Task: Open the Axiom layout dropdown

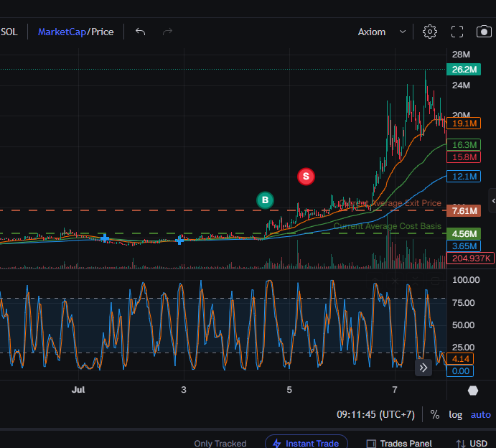Action: [x=382, y=32]
